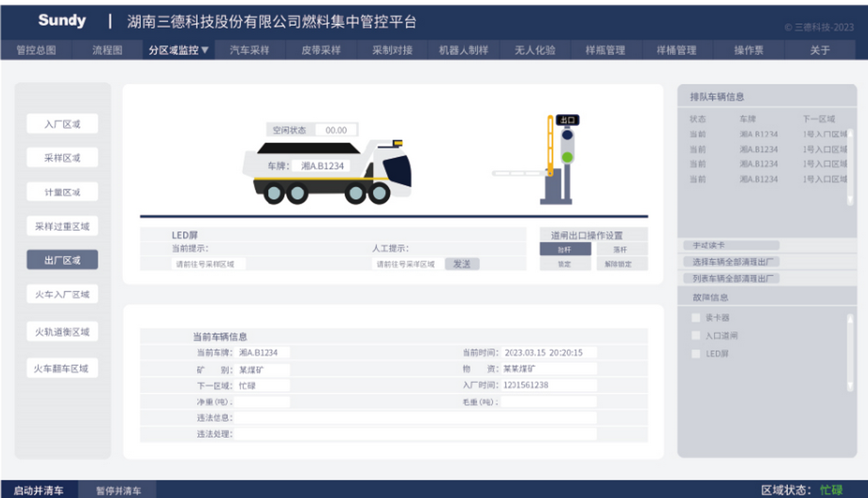Viewport: 868px width, 498px height.
Task: Toggle the 入口道闸 checkbox
Action: click(x=696, y=336)
